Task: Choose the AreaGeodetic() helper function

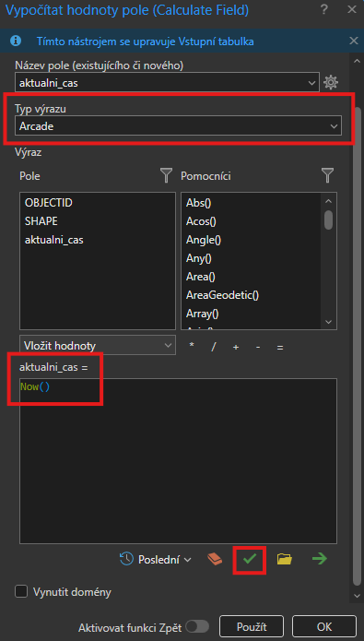Action: pos(223,295)
